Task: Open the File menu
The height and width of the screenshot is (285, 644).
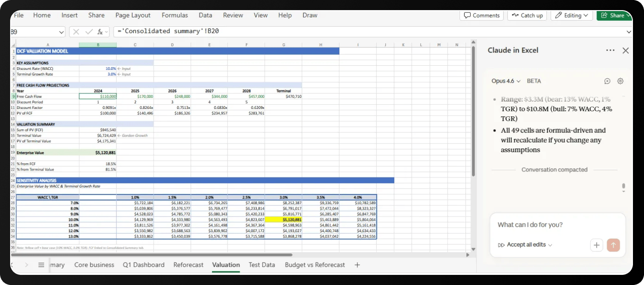Action: pyautogui.click(x=19, y=15)
